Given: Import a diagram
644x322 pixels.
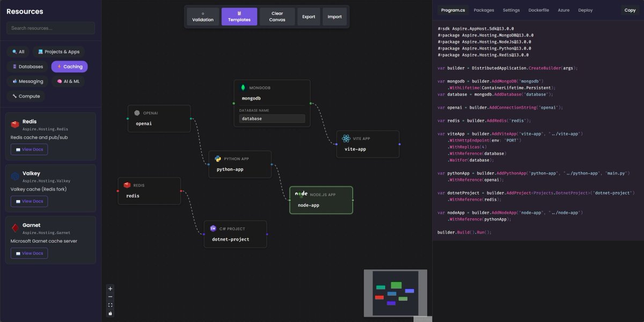Looking at the screenshot, I should click(335, 17).
